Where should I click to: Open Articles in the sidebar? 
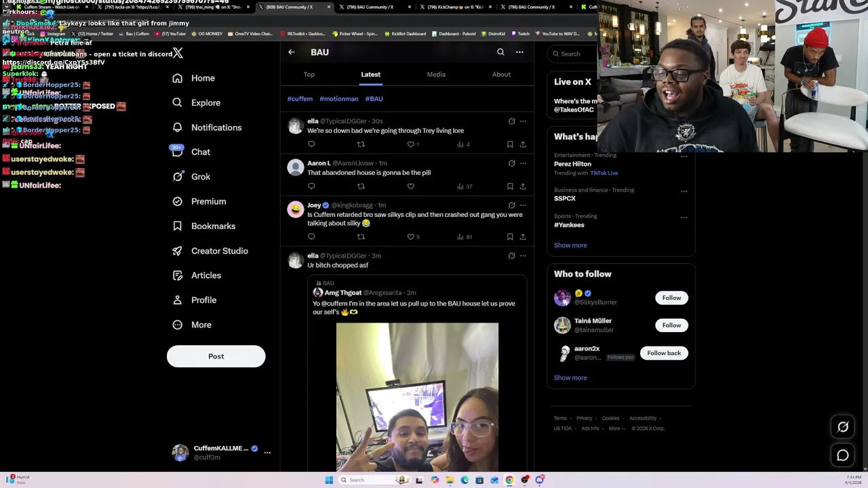pos(196,275)
